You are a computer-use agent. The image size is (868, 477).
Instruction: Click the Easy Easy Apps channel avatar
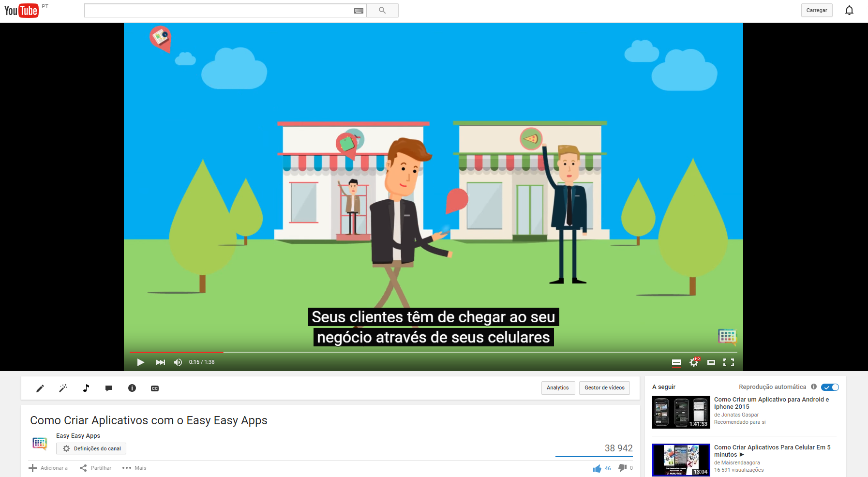pos(40,443)
